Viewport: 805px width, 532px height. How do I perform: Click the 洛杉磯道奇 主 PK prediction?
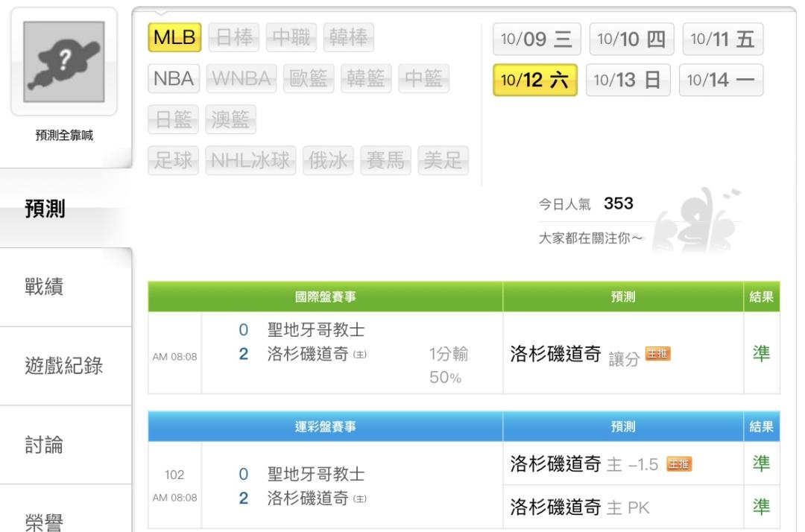[579, 507]
